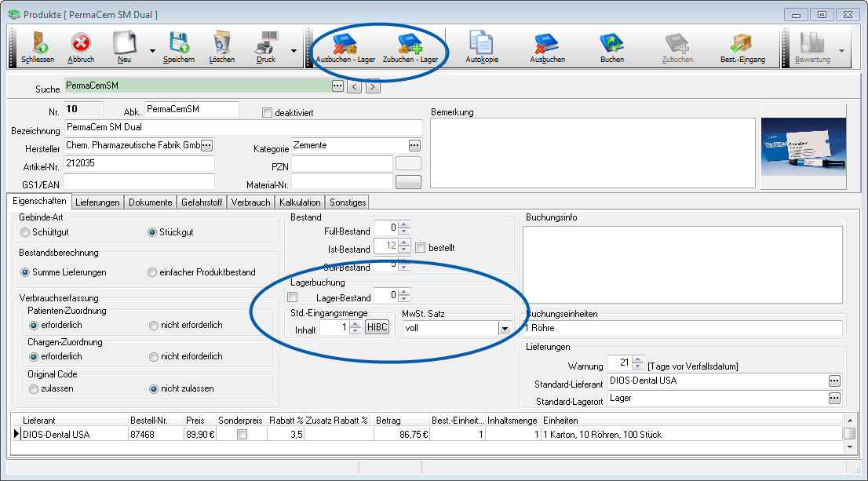
Task: Switch to the Lieferungen tab
Action: (97, 202)
